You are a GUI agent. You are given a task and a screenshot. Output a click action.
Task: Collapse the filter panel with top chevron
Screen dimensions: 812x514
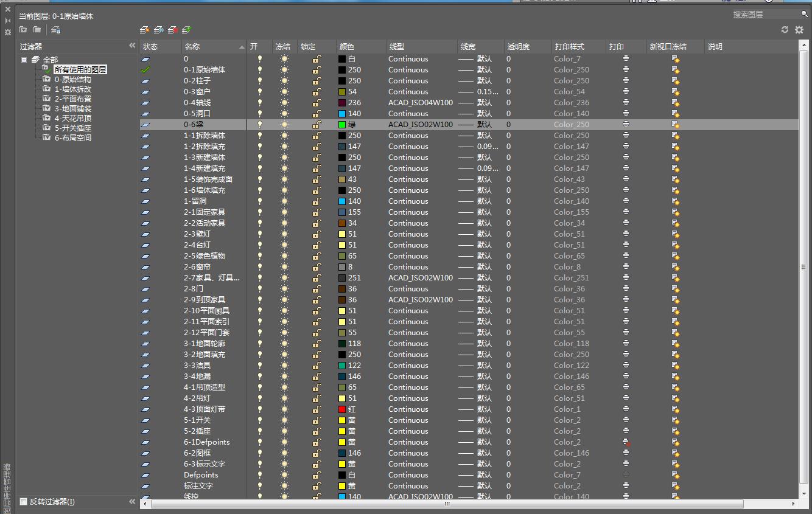point(132,46)
